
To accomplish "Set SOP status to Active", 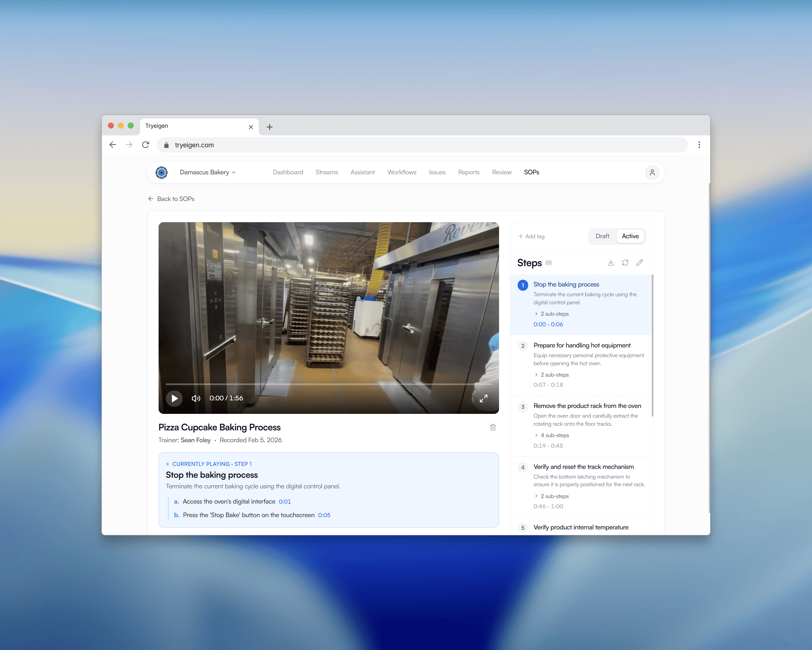I will coord(630,236).
